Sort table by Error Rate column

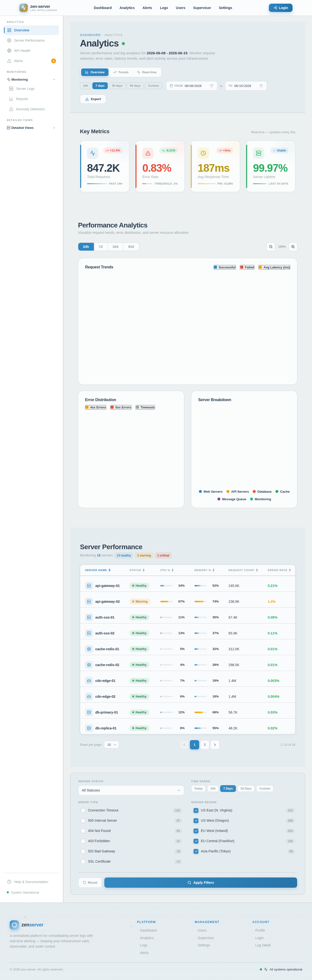tap(279, 570)
